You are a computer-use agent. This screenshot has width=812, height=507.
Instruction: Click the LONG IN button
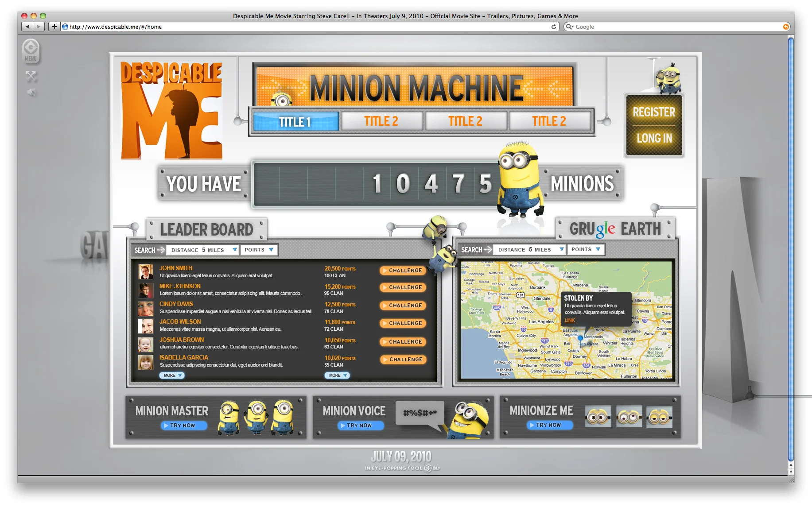654,138
